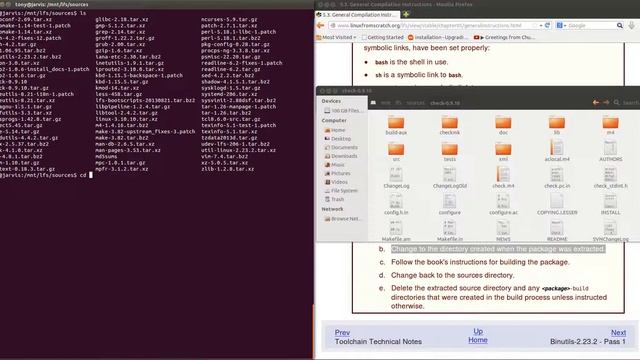This screenshot has height=360, width=640.
Task: Open the search engine selector dropdown
Action: tap(562, 25)
